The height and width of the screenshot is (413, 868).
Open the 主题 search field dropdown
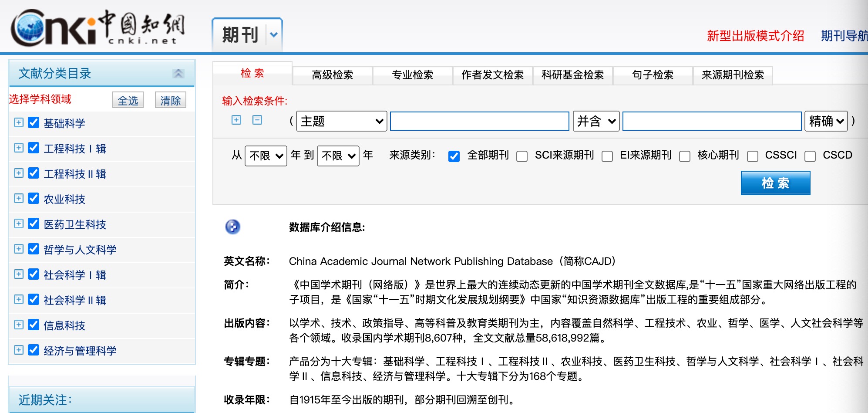pyautogui.click(x=342, y=121)
